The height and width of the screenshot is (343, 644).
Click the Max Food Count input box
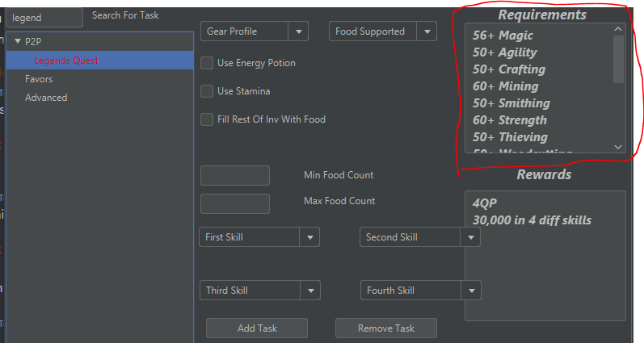coord(234,203)
